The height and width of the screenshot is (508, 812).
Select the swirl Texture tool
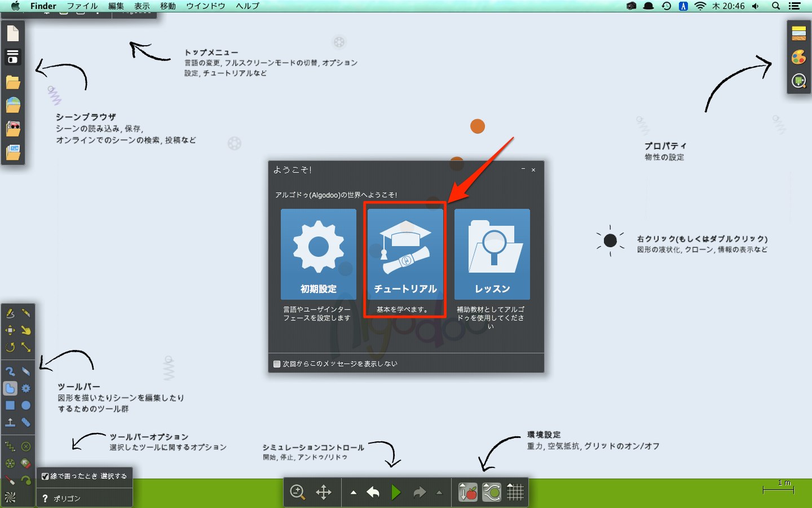[10, 497]
